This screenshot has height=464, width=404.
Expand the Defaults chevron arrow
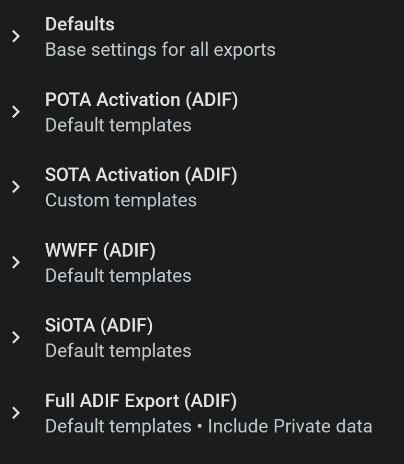pyautogui.click(x=16, y=36)
